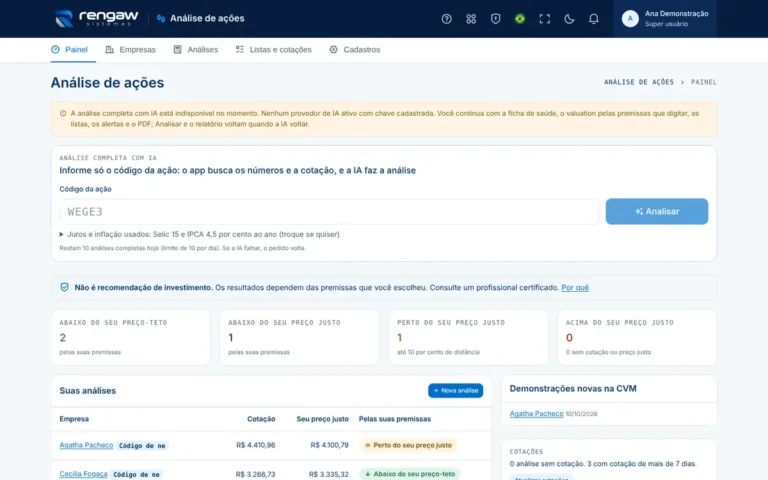The width and height of the screenshot is (768, 480).
Task: Click the ANÁLISE DE AÇÕES breadcrumb
Action: tap(639, 82)
